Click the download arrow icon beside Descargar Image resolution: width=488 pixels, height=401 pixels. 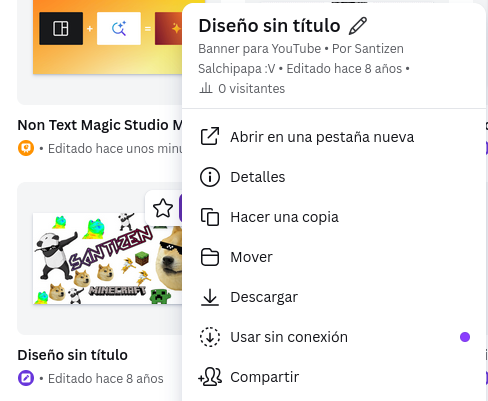point(210,297)
